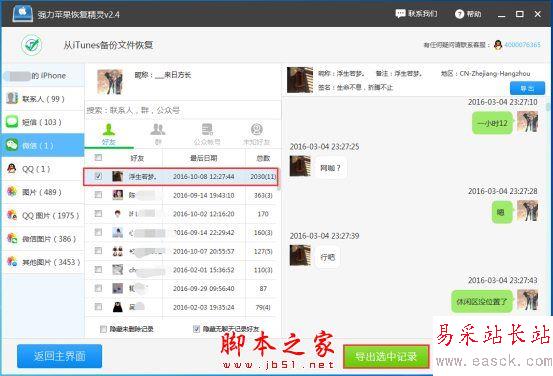Check the row dated 2016-09-29 09:56:40
The height and width of the screenshot is (376, 553).
click(98, 288)
